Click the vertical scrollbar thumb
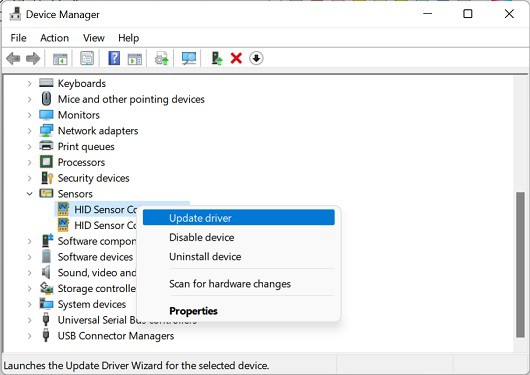The width and height of the screenshot is (530, 375). coord(521,264)
